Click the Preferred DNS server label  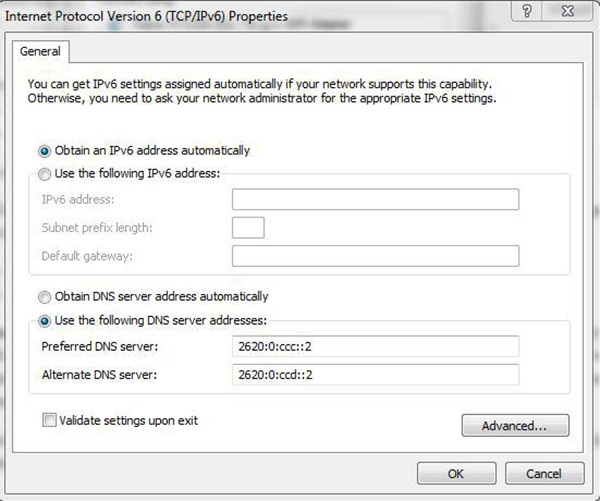point(99,346)
